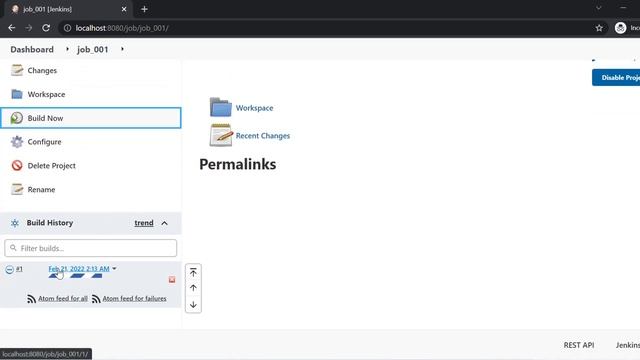
Task: Click the Atom feed for failures RSS icon
Action: pos(96,299)
